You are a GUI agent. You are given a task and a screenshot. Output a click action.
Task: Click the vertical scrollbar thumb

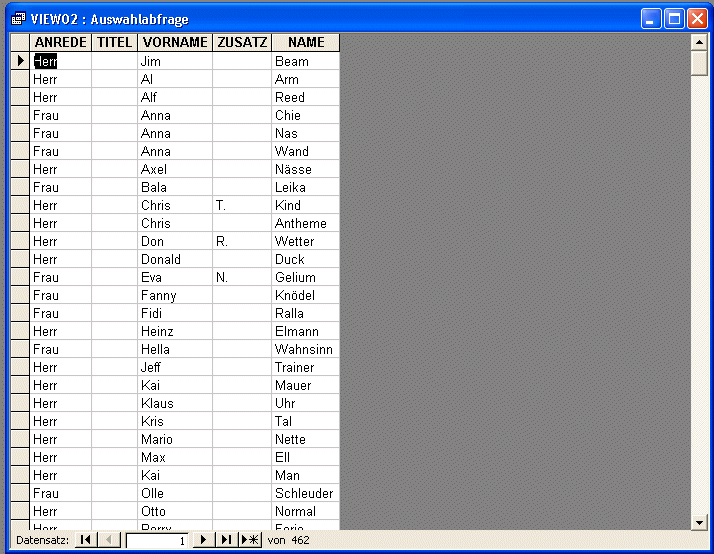point(699,63)
